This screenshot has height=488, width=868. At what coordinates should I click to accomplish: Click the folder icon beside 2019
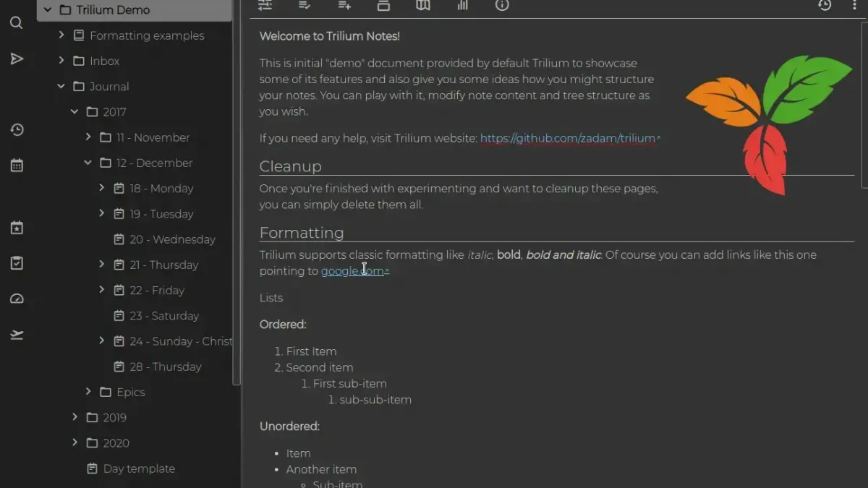click(x=92, y=417)
